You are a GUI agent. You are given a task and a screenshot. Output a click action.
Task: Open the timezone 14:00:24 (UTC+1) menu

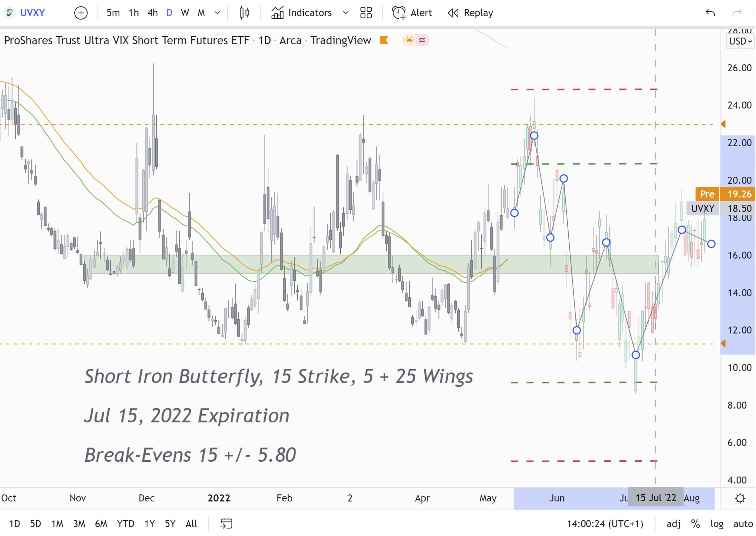coord(605,524)
